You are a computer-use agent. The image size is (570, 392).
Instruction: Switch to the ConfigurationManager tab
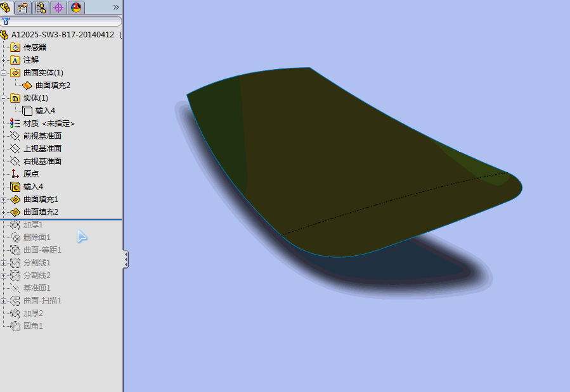coord(41,8)
